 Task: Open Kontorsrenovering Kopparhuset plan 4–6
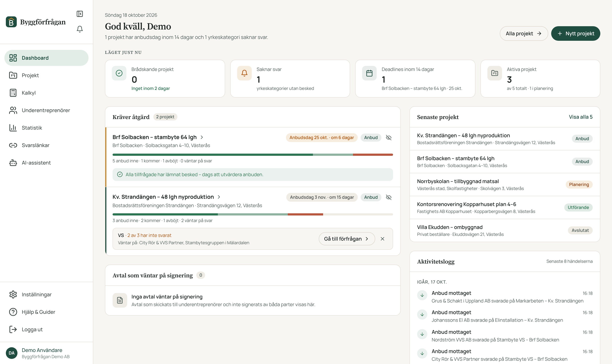(x=505, y=207)
